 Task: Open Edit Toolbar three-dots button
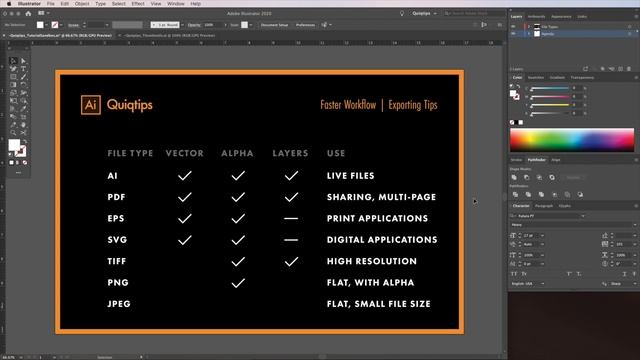(x=18, y=173)
